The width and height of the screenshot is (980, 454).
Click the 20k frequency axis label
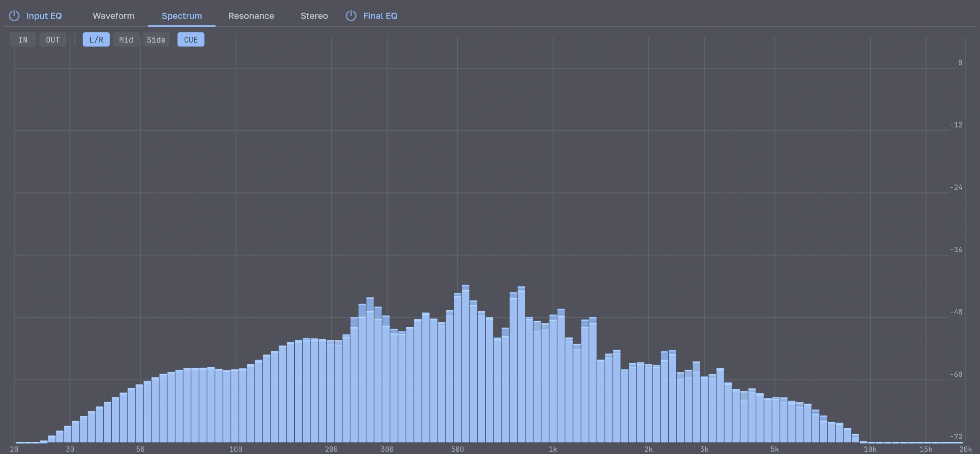pyautogui.click(x=966, y=449)
